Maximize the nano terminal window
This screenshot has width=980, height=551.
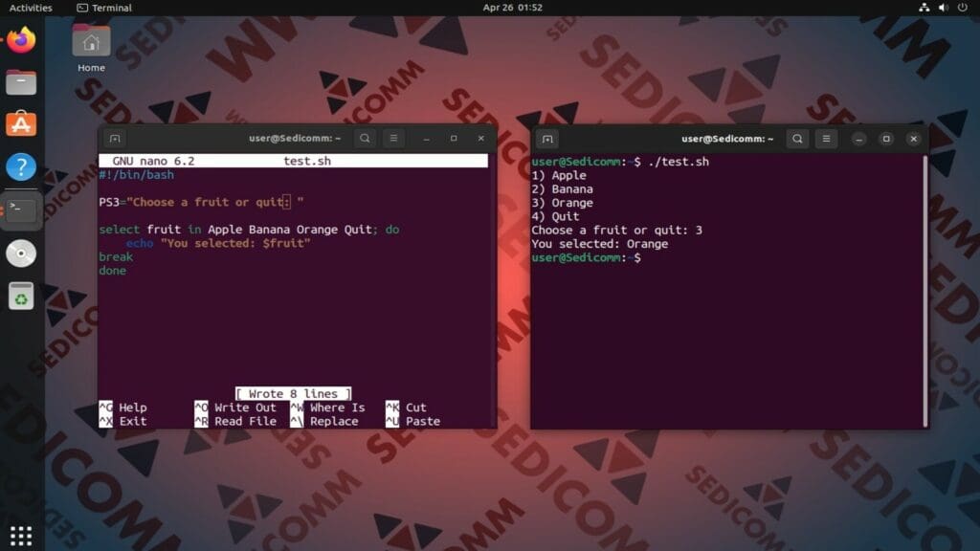click(x=454, y=139)
